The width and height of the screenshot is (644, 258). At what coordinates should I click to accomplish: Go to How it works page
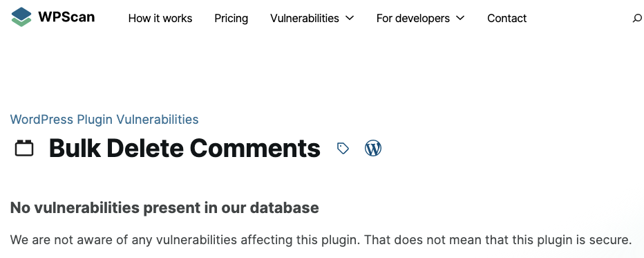point(160,19)
